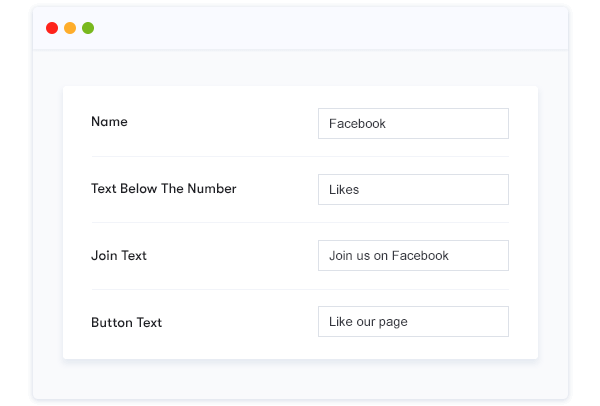
Task: Click the word Facebook in Join Text input
Action: [x=420, y=256]
